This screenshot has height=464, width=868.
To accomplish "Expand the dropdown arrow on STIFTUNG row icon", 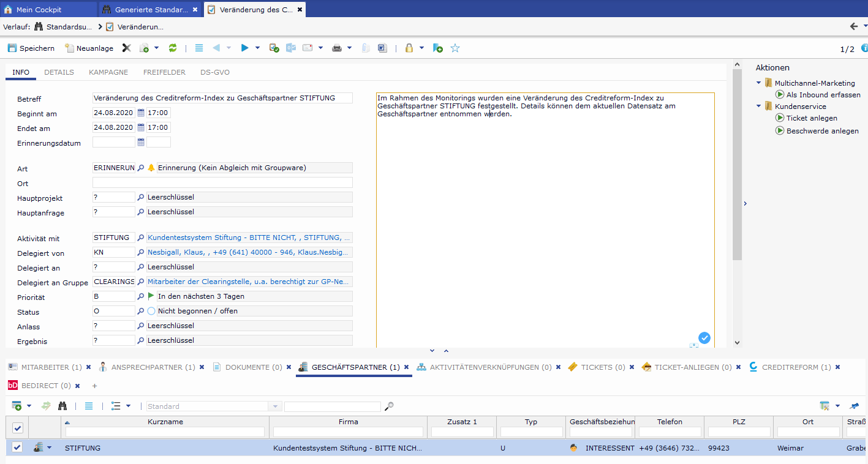I will click(x=50, y=447).
